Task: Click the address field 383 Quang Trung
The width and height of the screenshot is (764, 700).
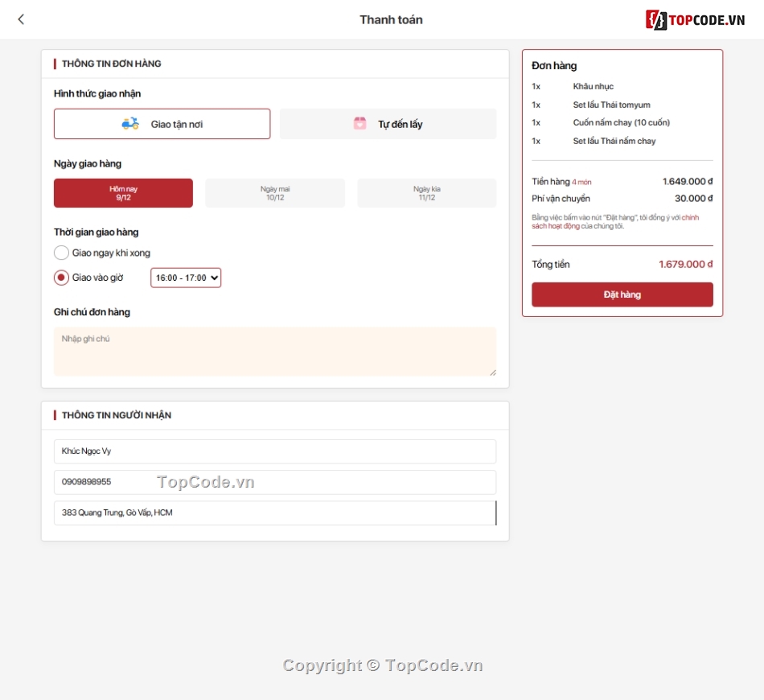Action: [275, 513]
